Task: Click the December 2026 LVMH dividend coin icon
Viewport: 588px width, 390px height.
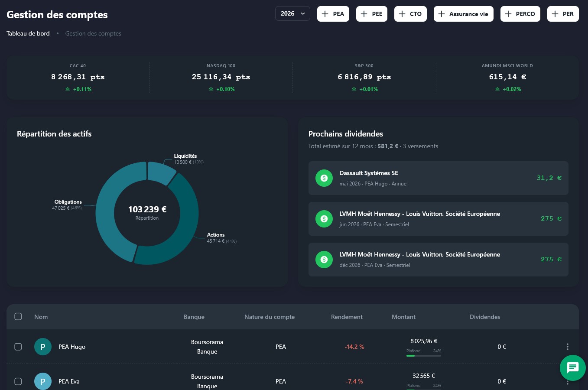Action: tap(324, 260)
